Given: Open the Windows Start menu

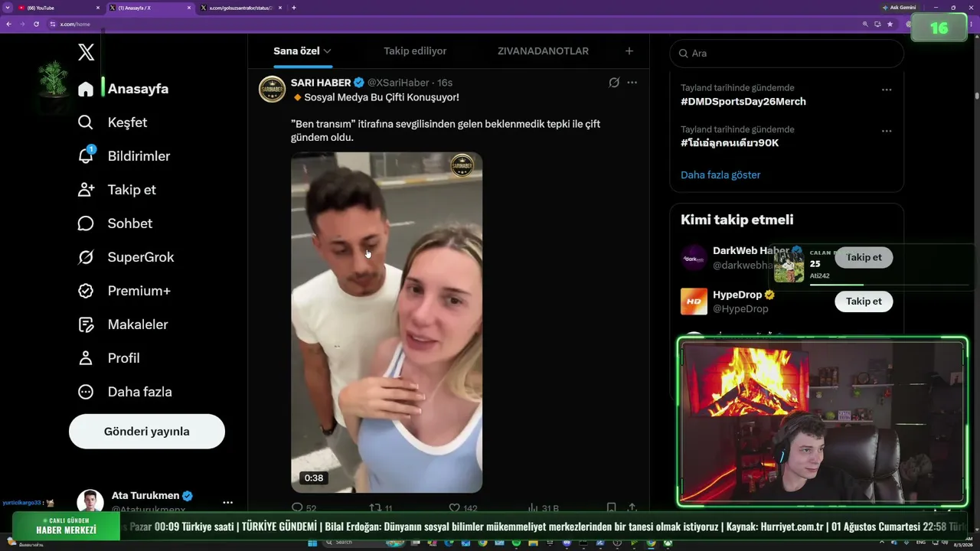Looking at the screenshot, I should (312, 543).
